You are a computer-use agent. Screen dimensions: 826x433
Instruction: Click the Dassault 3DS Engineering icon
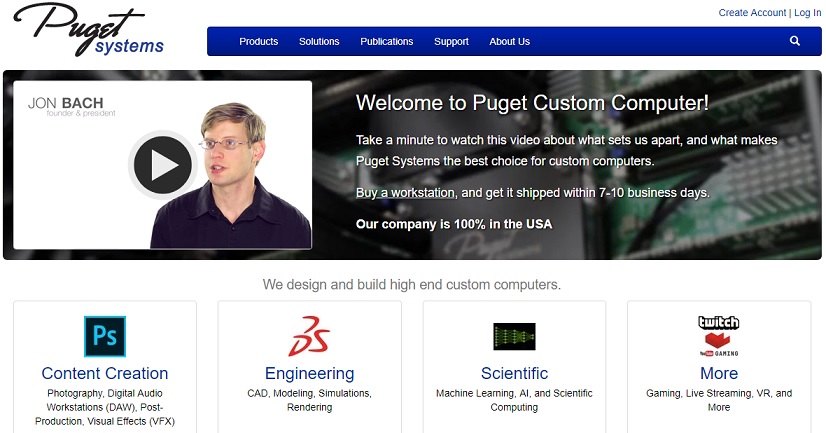(309, 336)
